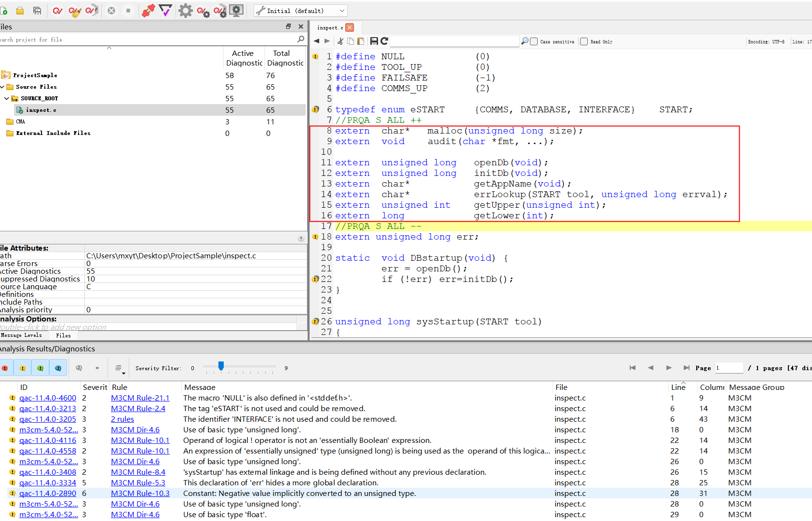
Task: Check the Read Only checkbox
Action: (584, 42)
